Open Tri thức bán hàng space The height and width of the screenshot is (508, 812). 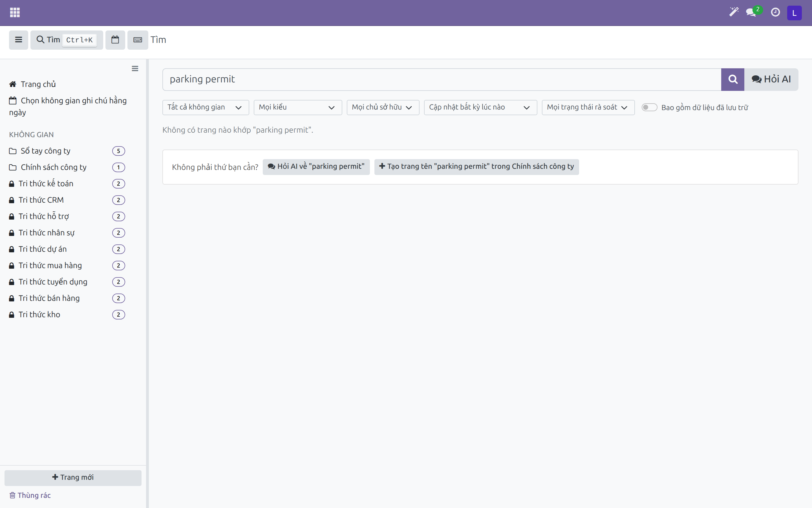tap(49, 298)
